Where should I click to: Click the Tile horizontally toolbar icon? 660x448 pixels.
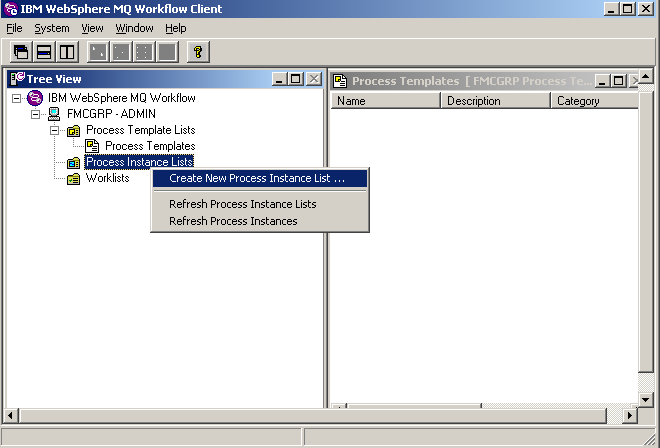[44, 52]
